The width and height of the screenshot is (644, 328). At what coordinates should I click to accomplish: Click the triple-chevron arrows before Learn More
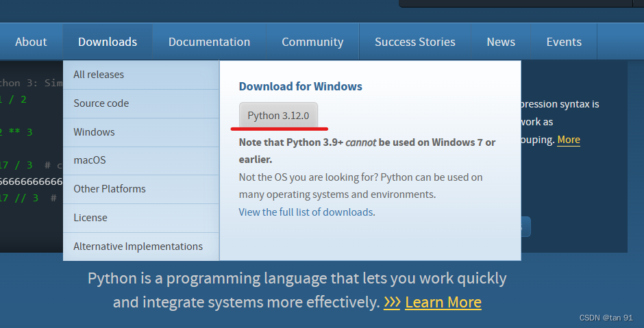[392, 303]
